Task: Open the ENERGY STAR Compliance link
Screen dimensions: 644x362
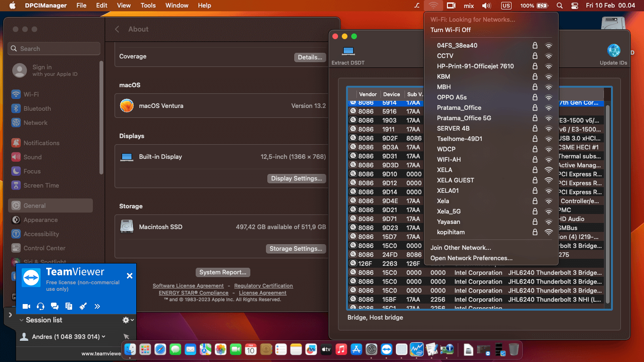Action: pos(194,293)
